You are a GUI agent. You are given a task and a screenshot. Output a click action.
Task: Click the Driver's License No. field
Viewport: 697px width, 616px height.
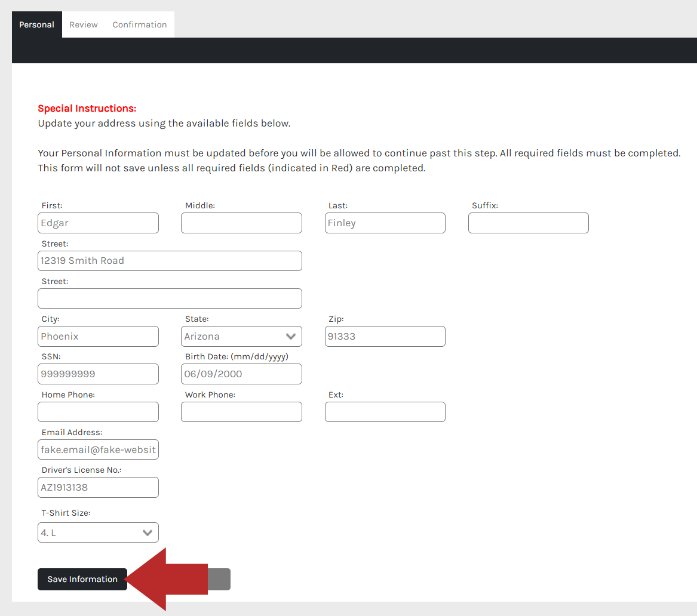click(x=98, y=487)
